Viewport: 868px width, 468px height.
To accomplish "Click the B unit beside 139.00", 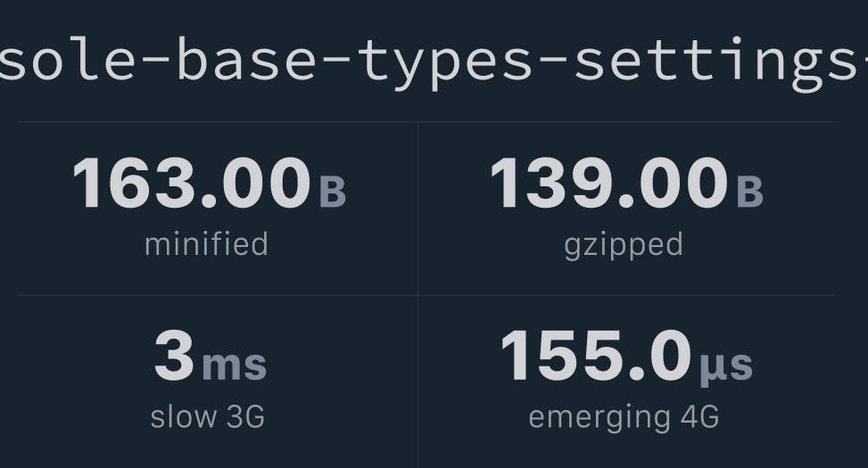I will [x=749, y=191].
